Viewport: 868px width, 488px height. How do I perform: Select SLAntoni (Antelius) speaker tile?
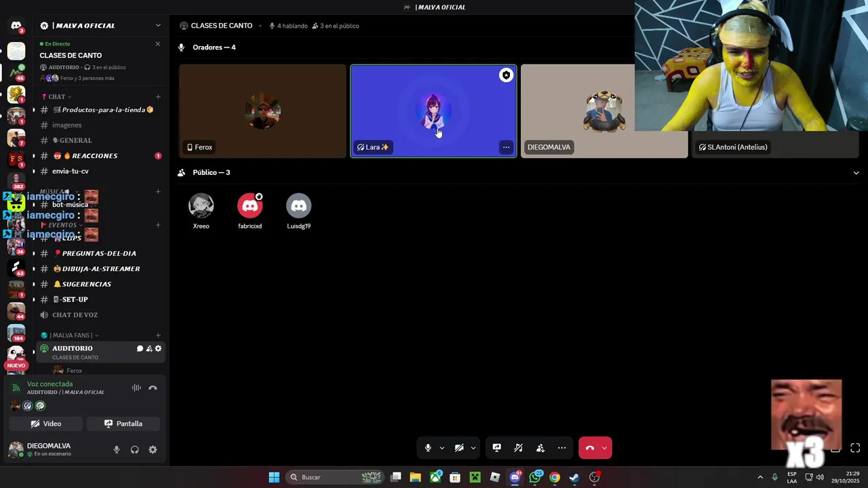click(x=775, y=111)
